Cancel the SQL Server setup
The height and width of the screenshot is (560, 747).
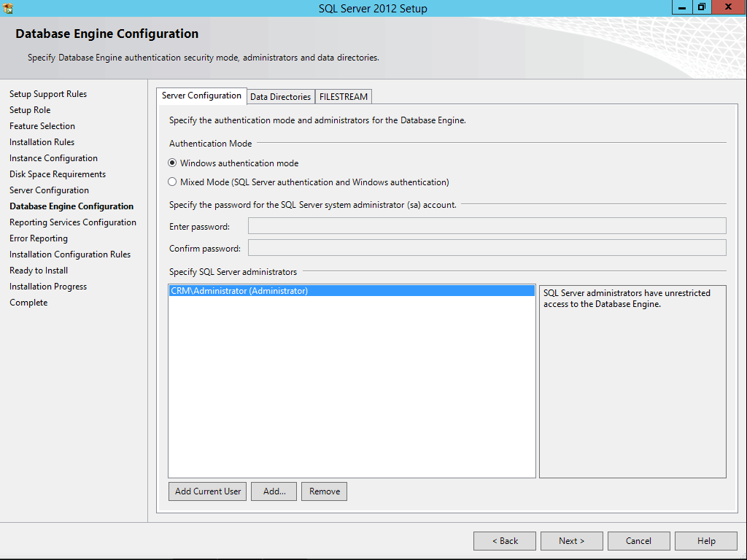639,541
